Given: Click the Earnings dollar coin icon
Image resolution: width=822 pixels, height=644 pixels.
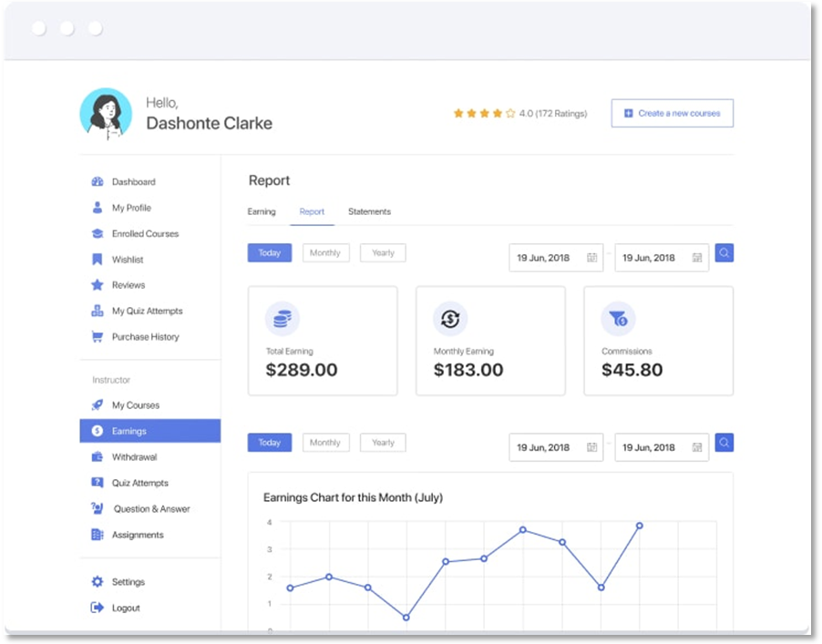Looking at the screenshot, I should [x=97, y=431].
